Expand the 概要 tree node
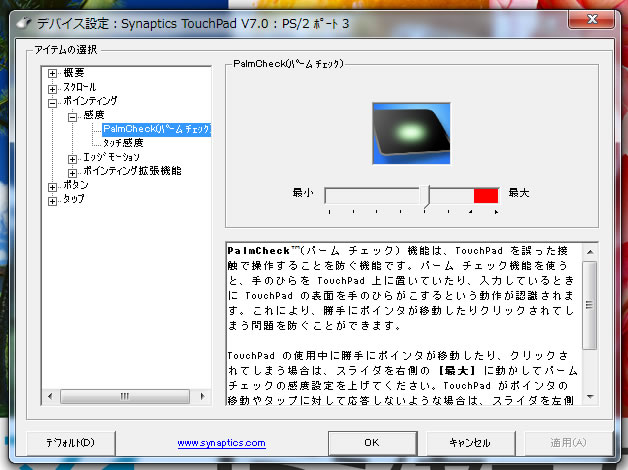 (x=52, y=73)
